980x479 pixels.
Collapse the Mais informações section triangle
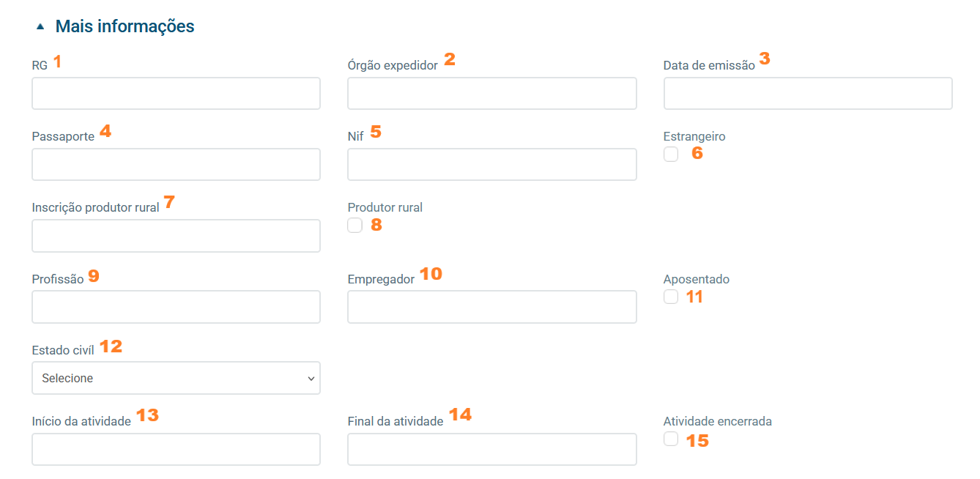coord(40,27)
